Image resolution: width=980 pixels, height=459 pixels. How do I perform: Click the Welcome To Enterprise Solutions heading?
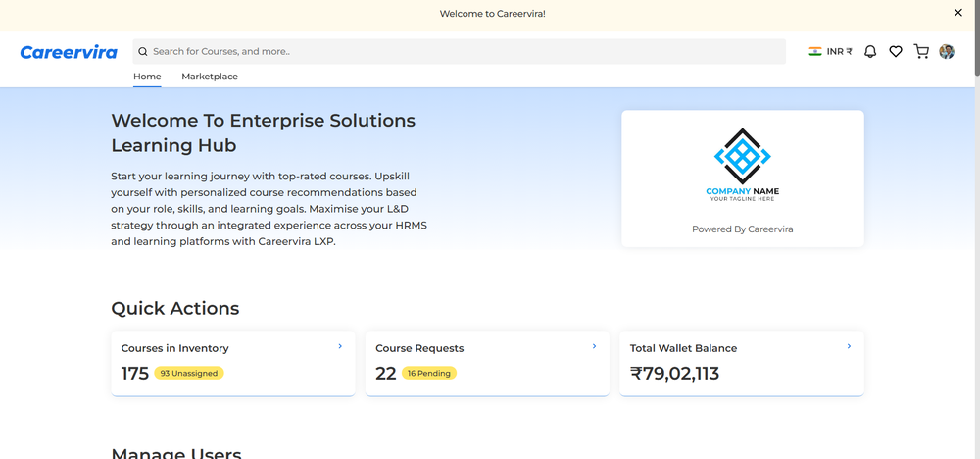pos(263,132)
